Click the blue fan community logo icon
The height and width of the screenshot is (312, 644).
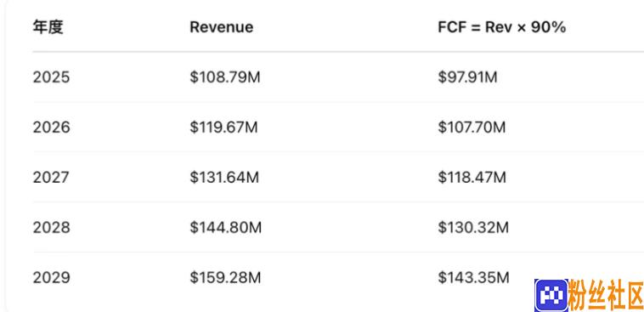(x=551, y=295)
